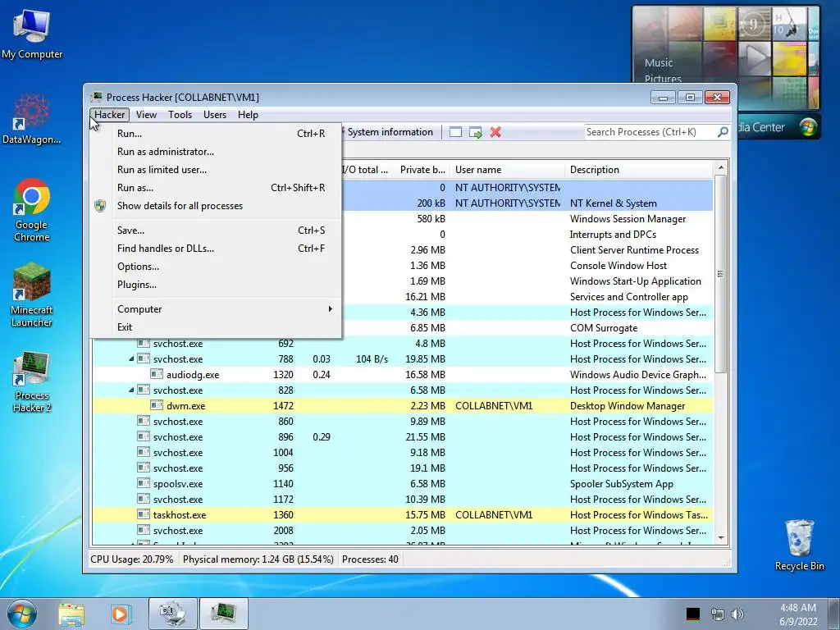The height and width of the screenshot is (630, 840).
Task: Click the red X terminate toolbar icon
Action: (495, 132)
